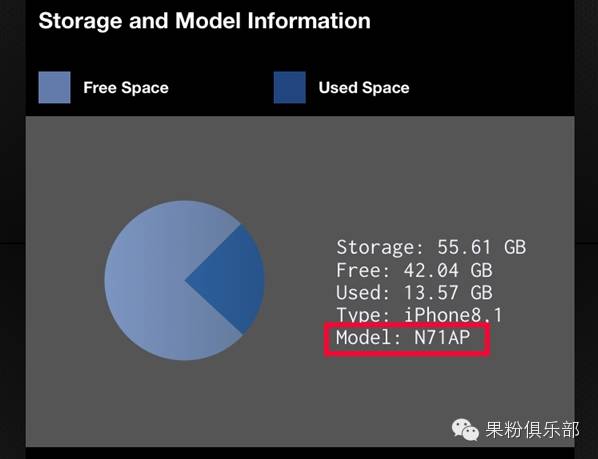598x459 pixels.
Task: Select the Used: 13.57 GB line
Action: pyautogui.click(x=414, y=292)
